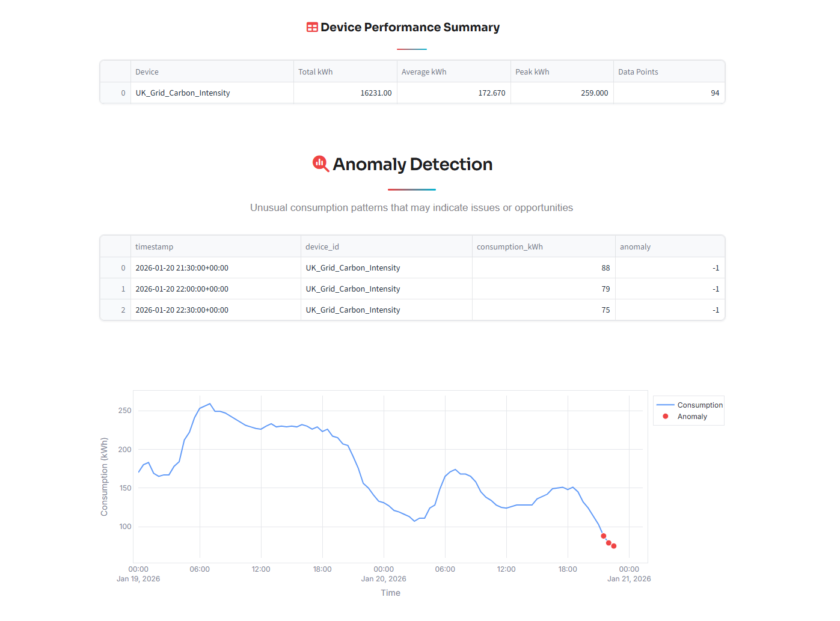840x621 pixels.
Task: Click UK_Grid_Carbon_Intensity in the summary table
Action: click(212, 93)
